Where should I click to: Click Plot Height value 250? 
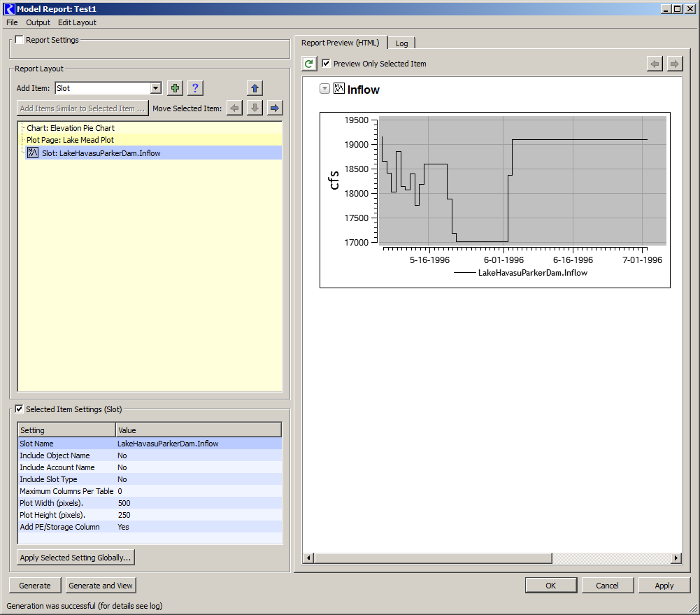124,515
